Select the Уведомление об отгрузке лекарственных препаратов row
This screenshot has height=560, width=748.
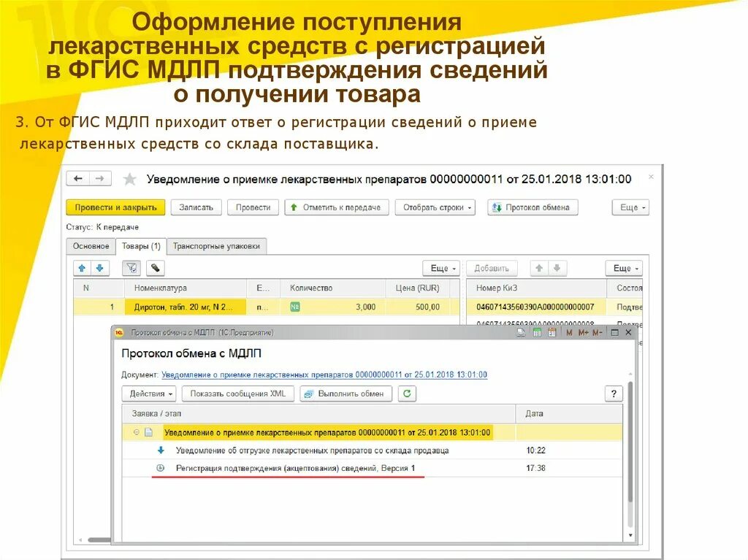[372, 450]
